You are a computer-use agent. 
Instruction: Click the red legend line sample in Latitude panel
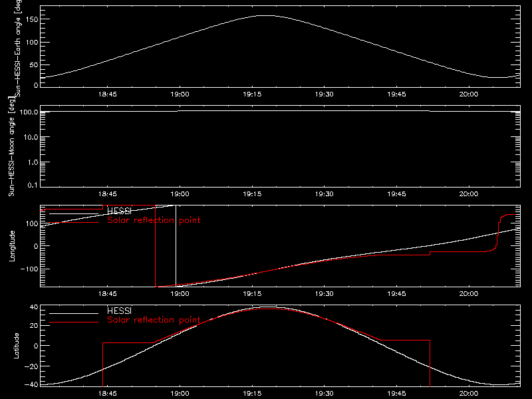(74, 323)
